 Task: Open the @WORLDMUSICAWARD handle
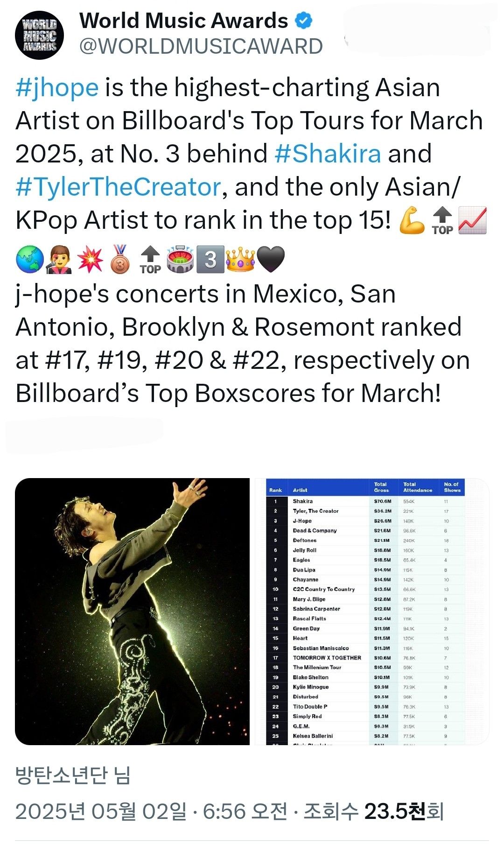coord(201,46)
